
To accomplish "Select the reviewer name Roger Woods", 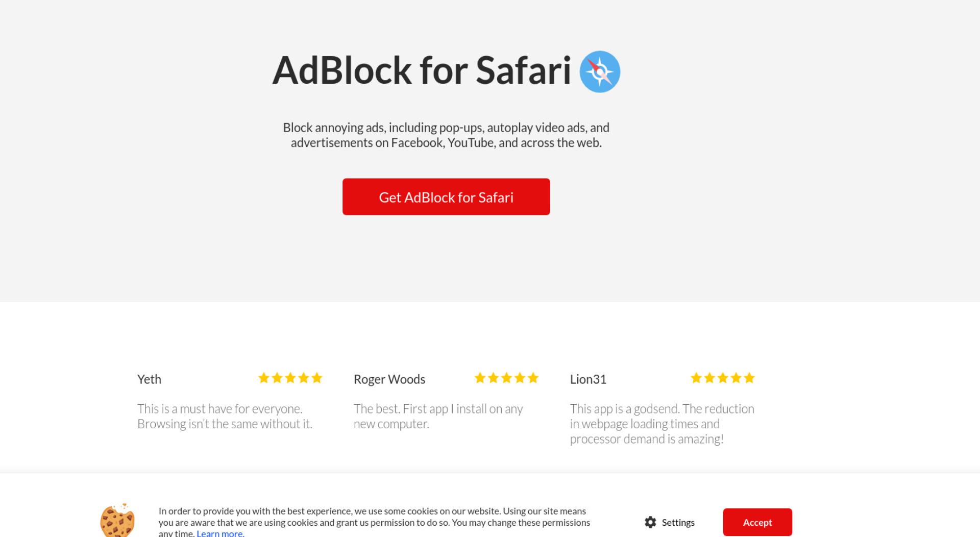I will click(389, 379).
